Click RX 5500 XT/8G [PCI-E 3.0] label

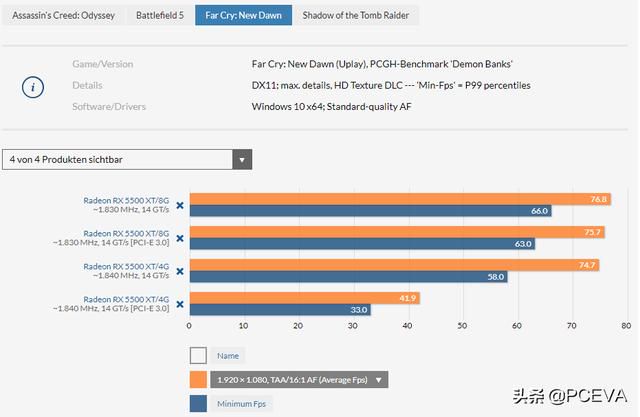pos(111,238)
